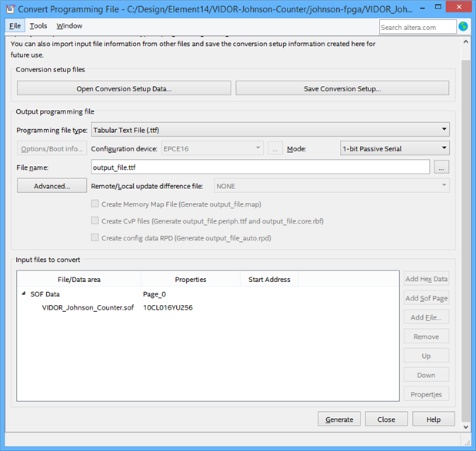This screenshot has width=476, height=451.
Task: Click Open Conversion Setup Data button
Action: click(124, 88)
